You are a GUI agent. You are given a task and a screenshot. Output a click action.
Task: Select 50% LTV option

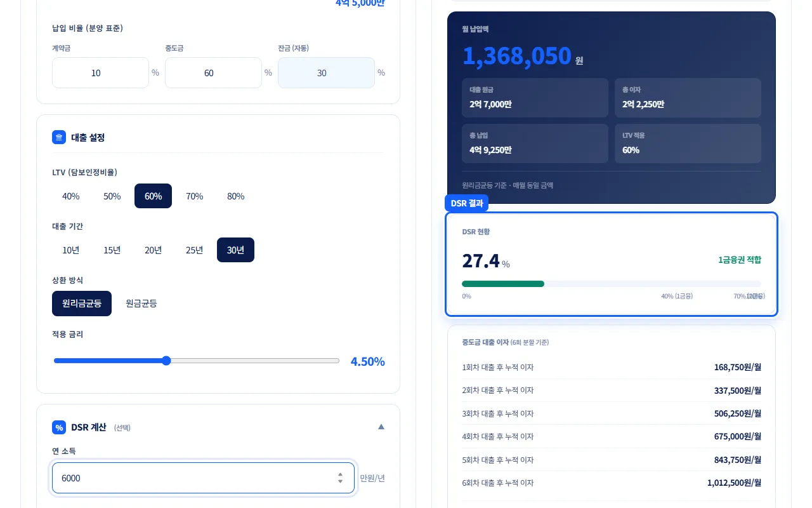112,196
